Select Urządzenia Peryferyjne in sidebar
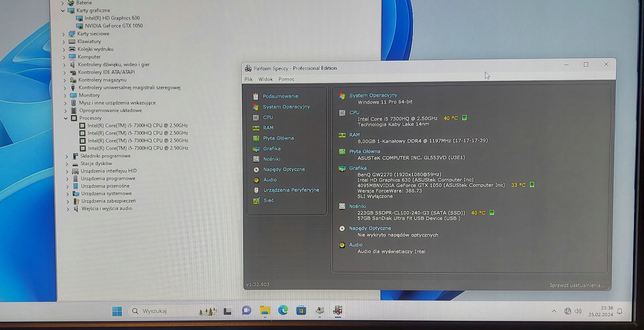This screenshot has height=330, width=644. pyautogui.click(x=291, y=190)
